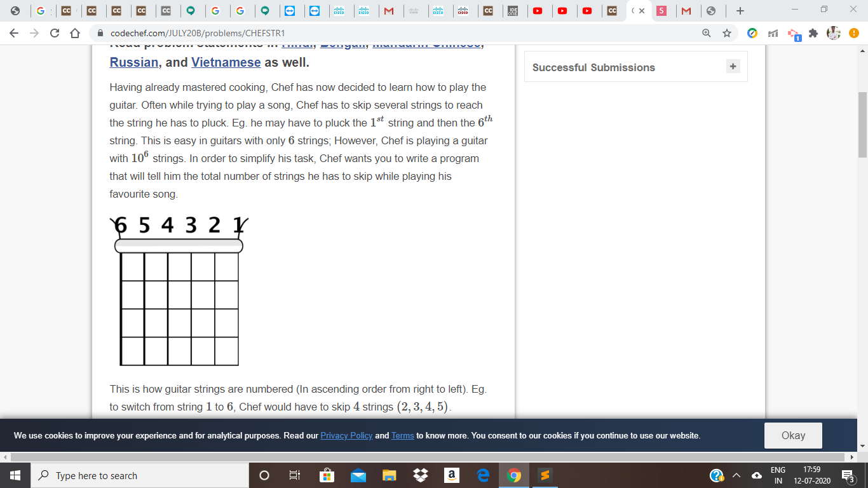Open the Vietnamese problem statement
This screenshot has width=868, height=488.
tap(226, 62)
